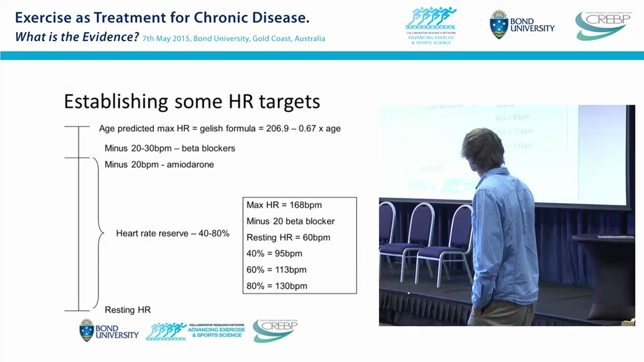
Task: Click the "Resting HR" label at the bracket bottom
Action: click(x=127, y=310)
